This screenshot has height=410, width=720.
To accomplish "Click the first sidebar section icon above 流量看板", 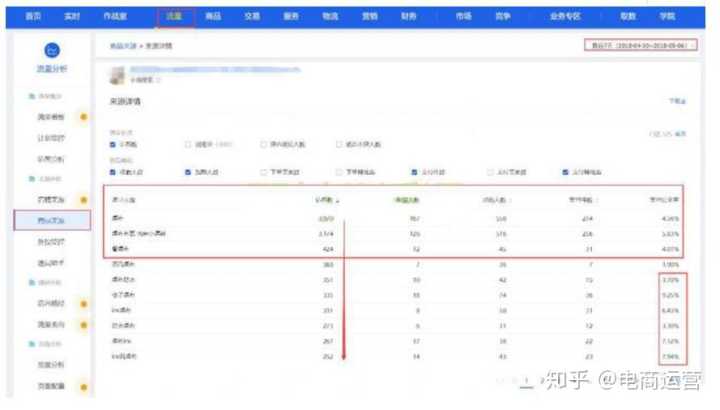I will pyautogui.click(x=32, y=96).
